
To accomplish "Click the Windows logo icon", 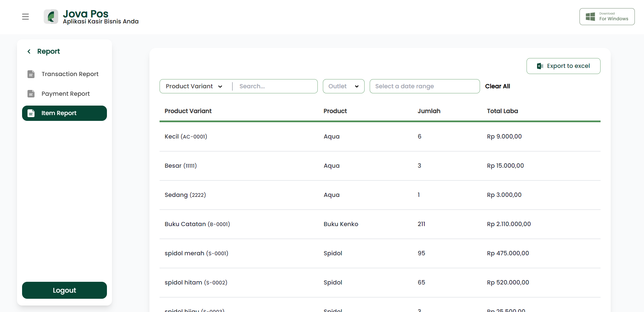I will click(590, 17).
